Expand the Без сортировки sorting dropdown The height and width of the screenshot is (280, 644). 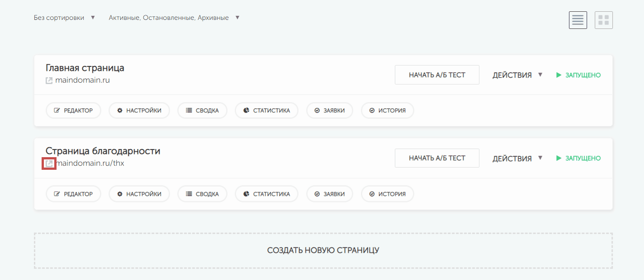(64, 18)
